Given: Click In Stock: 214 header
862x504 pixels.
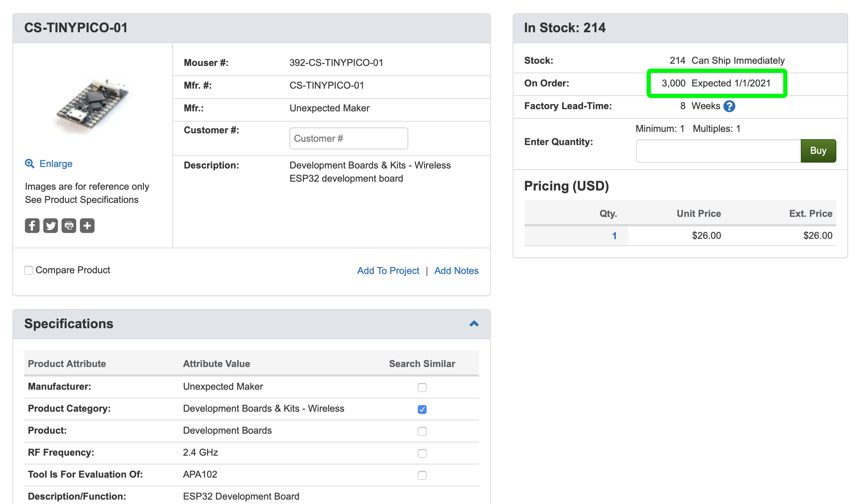Looking at the screenshot, I should (565, 28).
